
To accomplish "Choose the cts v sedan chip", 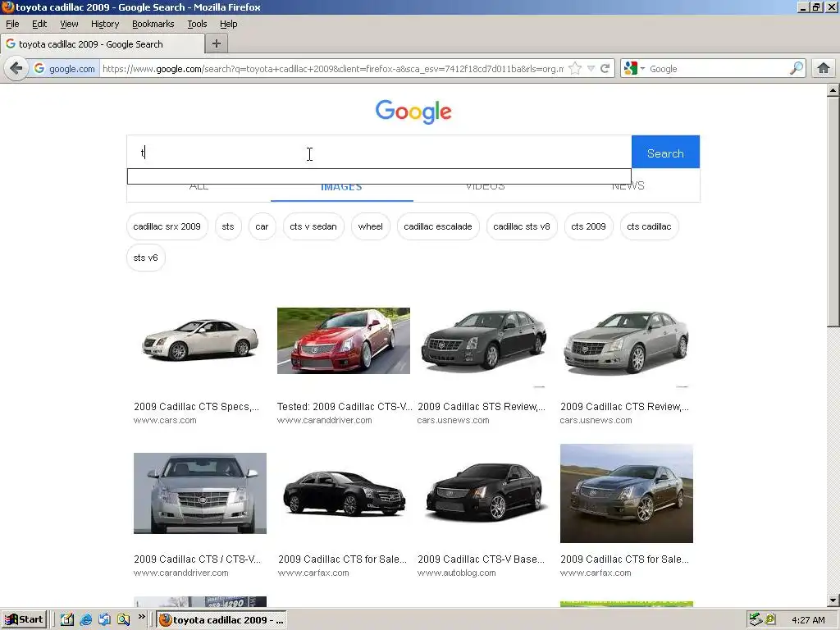I will pos(313,226).
